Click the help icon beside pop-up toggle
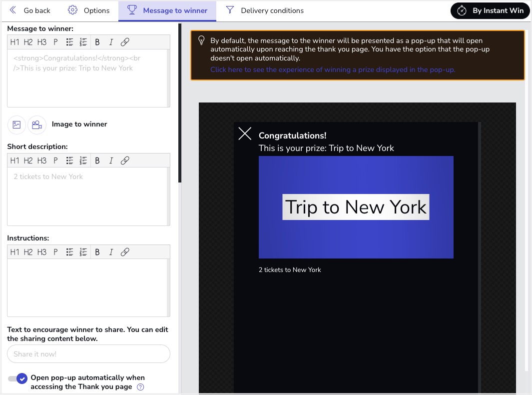The image size is (532, 395). point(140,387)
